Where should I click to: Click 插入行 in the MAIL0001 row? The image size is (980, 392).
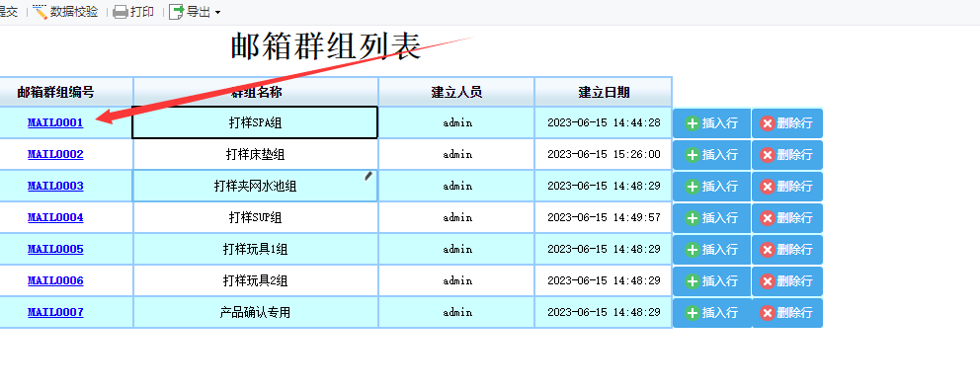click(711, 123)
